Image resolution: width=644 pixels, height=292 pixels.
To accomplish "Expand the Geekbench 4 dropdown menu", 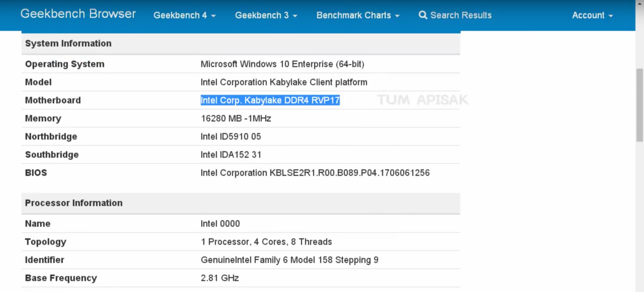I will tap(184, 15).
